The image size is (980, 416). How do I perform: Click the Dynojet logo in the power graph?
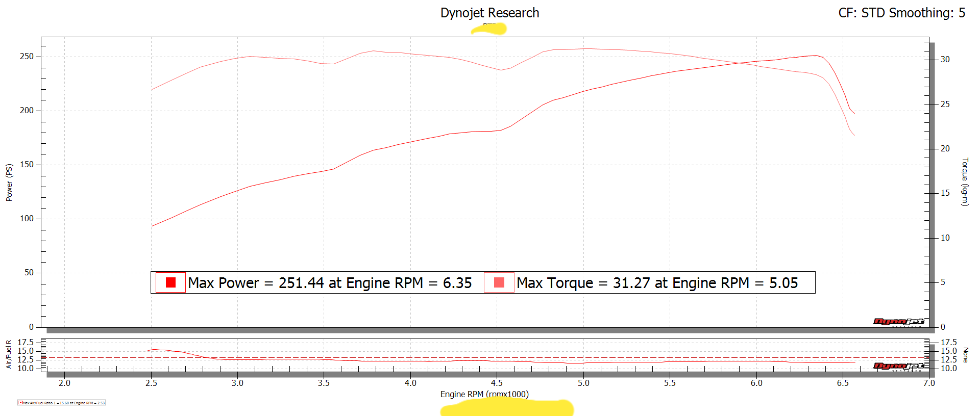tap(899, 322)
